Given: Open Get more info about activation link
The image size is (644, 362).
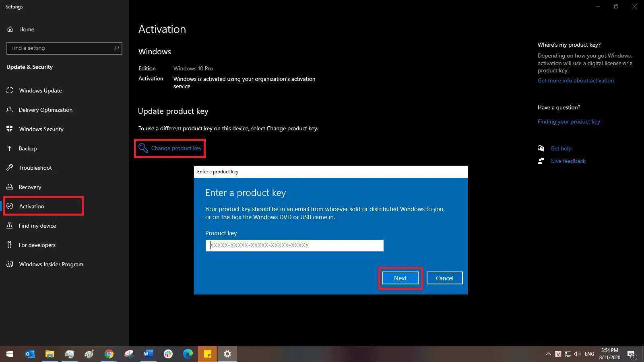Looking at the screenshot, I should [576, 80].
